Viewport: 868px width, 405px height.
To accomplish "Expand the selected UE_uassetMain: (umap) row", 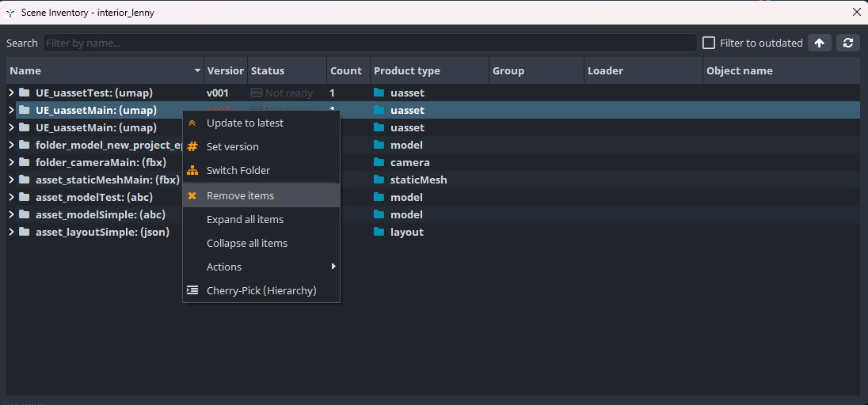I will [x=10, y=110].
